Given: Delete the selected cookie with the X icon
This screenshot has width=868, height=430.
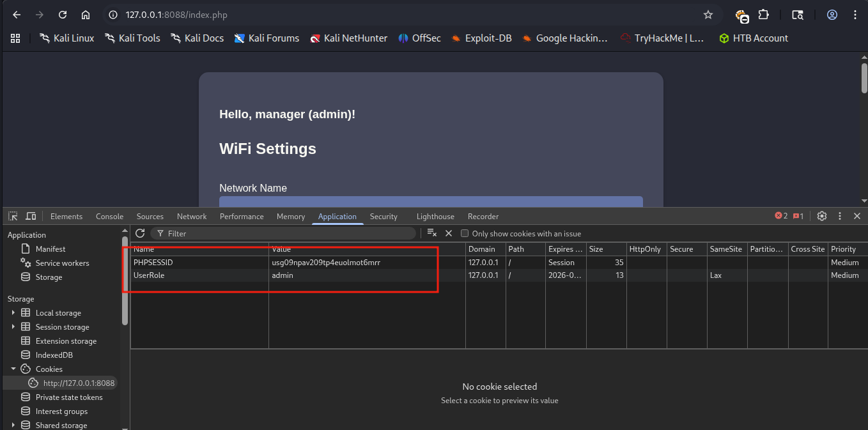Looking at the screenshot, I should tap(449, 233).
